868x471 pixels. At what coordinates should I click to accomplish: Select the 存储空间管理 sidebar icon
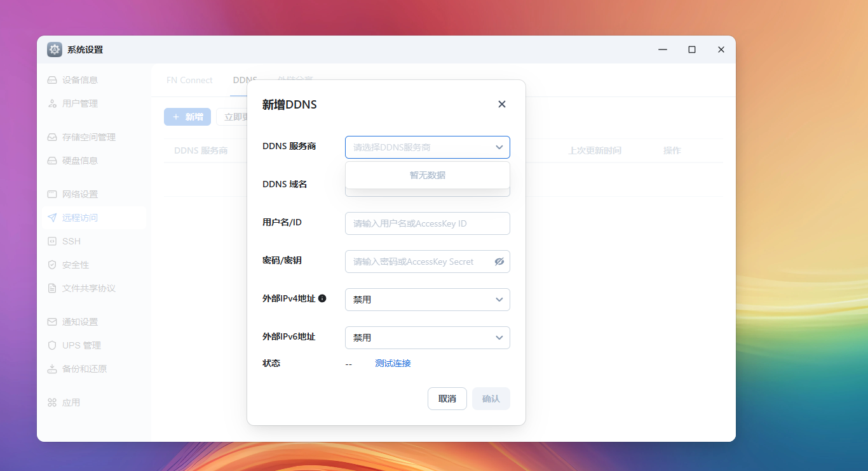click(x=52, y=137)
